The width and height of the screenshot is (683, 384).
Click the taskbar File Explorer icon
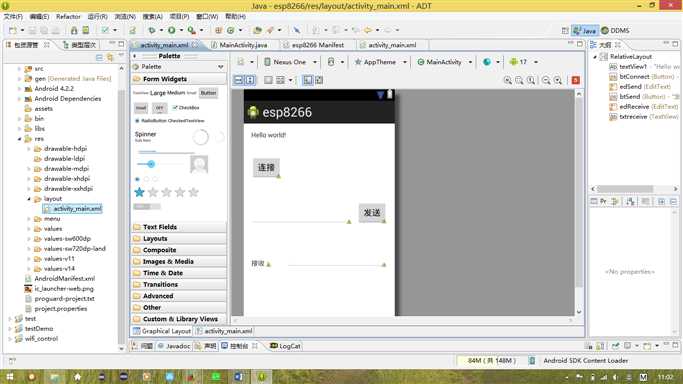55,377
